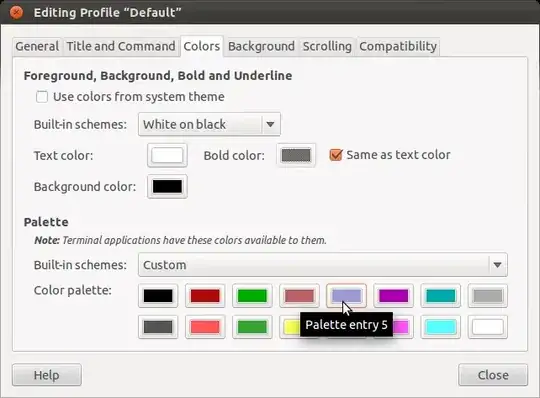Pick the bright cyan palette swatch
540x398 pixels.
click(440, 327)
